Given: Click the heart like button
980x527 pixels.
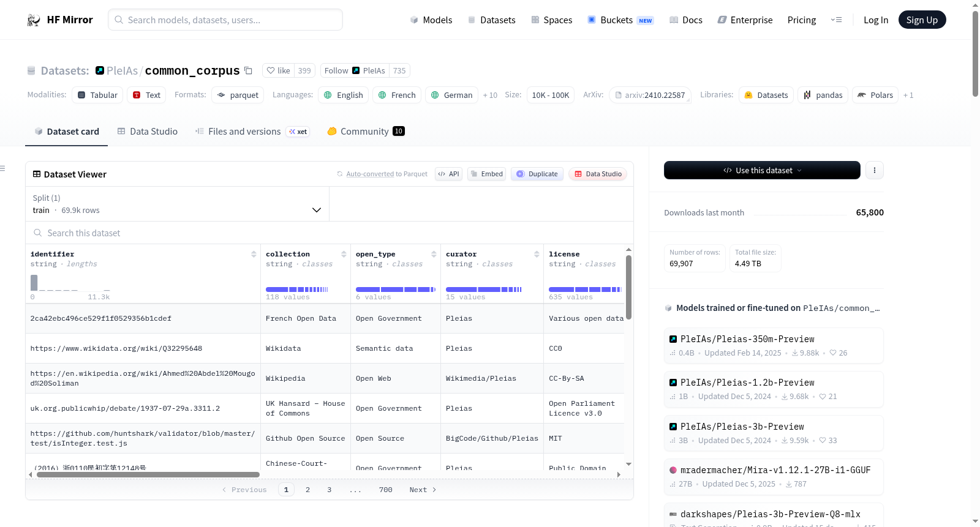Looking at the screenshot, I should [x=278, y=70].
